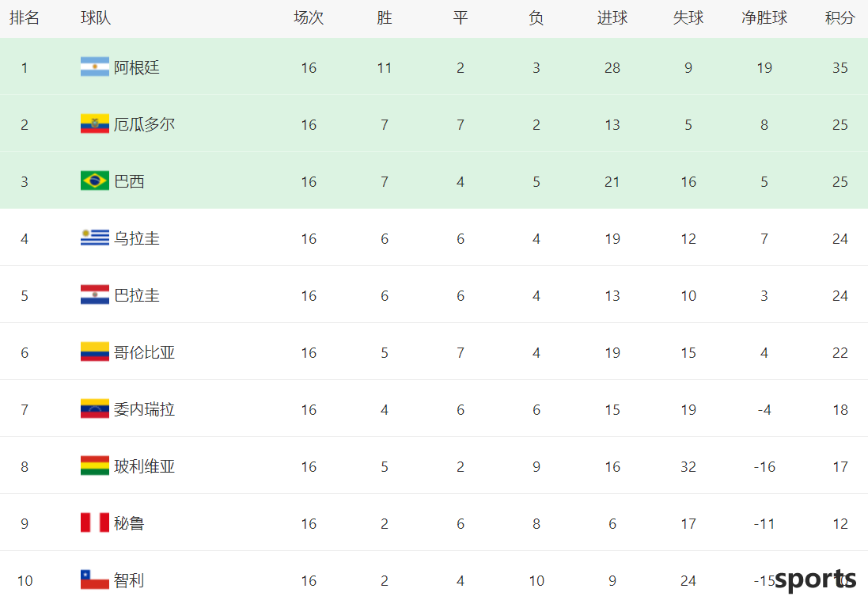The height and width of the screenshot is (604, 868).
Task: Click the Ecuador flag icon
Action: click(x=95, y=124)
